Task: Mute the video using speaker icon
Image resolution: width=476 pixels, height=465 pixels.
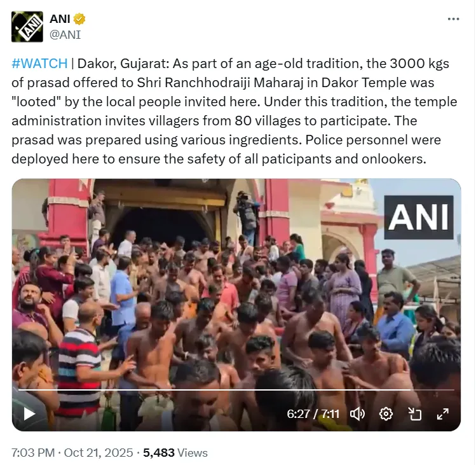Action: coord(357,414)
